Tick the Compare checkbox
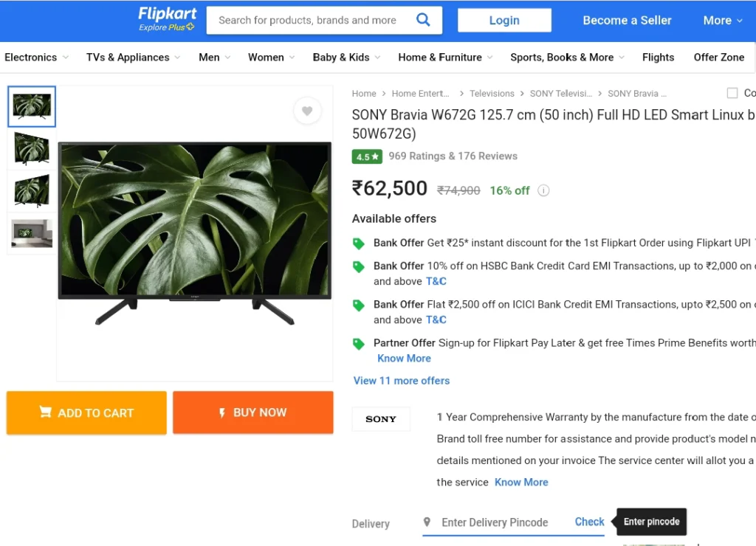756x546 pixels. (x=732, y=93)
